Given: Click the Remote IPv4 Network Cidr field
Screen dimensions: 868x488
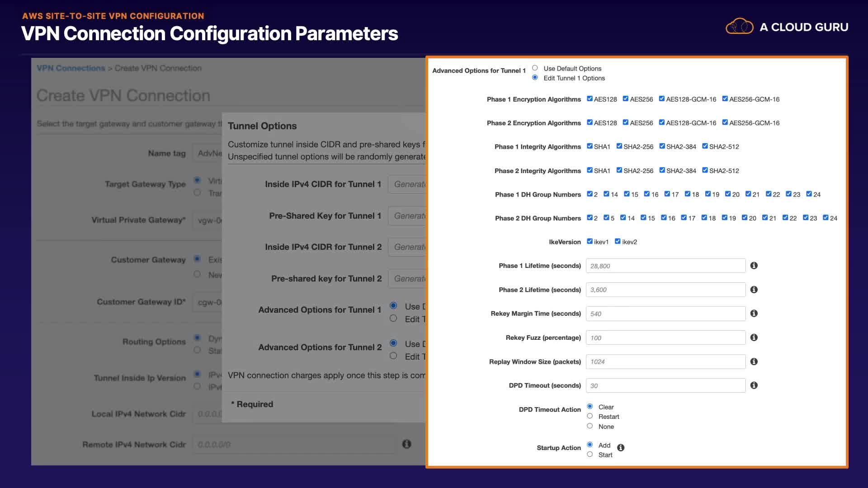Looking at the screenshot, I should click(294, 445).
